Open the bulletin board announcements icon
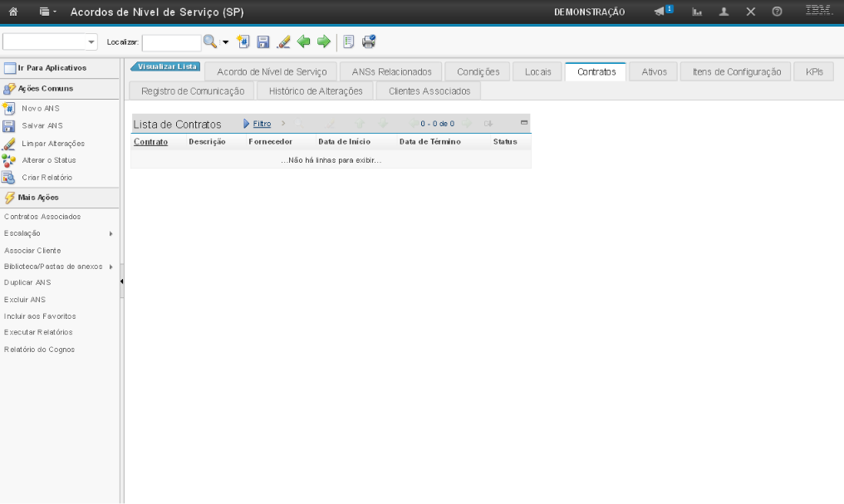The width and height of the screenshot is (844, 504). (x=662, y=12)
